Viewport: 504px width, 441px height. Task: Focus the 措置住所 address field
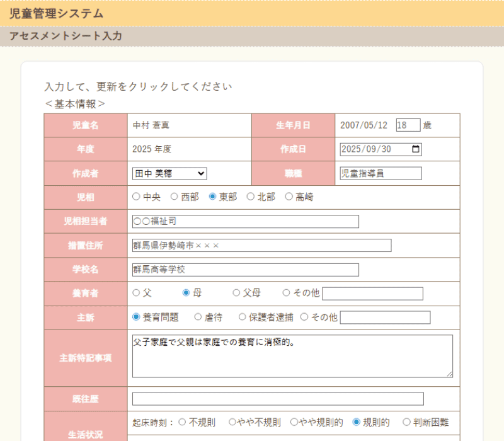point(261,245)
